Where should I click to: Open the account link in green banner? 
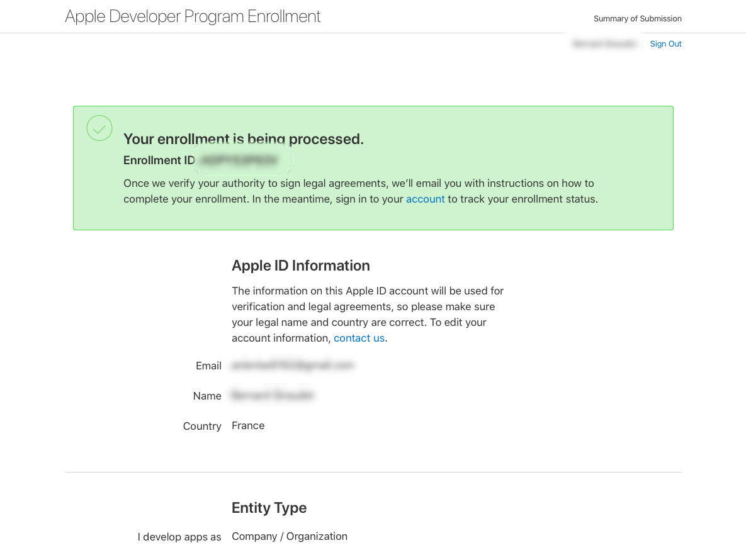click(426, 199)
